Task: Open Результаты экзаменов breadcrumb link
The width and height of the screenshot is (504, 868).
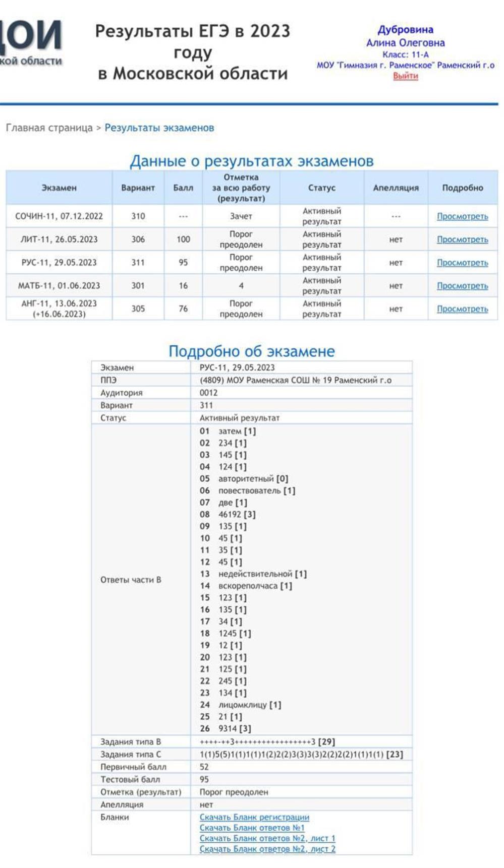Action: (159, 128)
